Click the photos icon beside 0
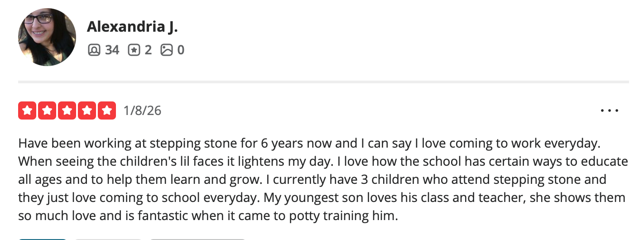Viewport: 644px width, 240px height. coord(167,50)
